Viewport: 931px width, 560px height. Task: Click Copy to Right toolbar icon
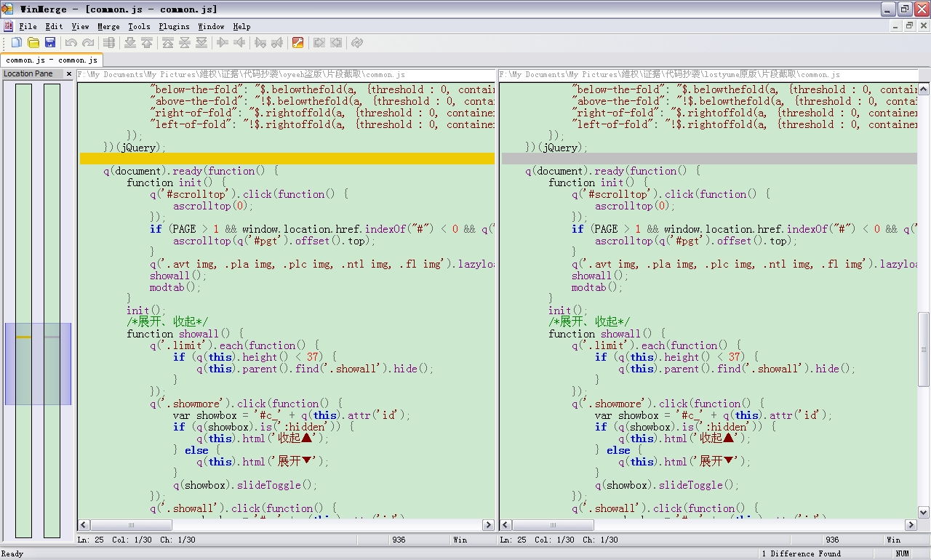[223, 43]
